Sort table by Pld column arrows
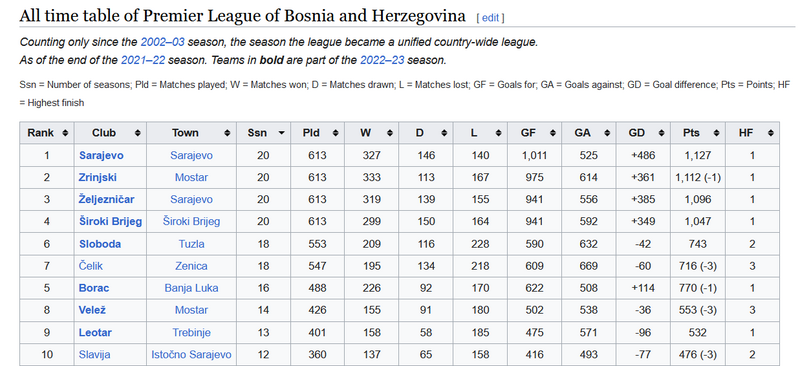The width and height of the screenshot is (800, 366). pos(335,133)
